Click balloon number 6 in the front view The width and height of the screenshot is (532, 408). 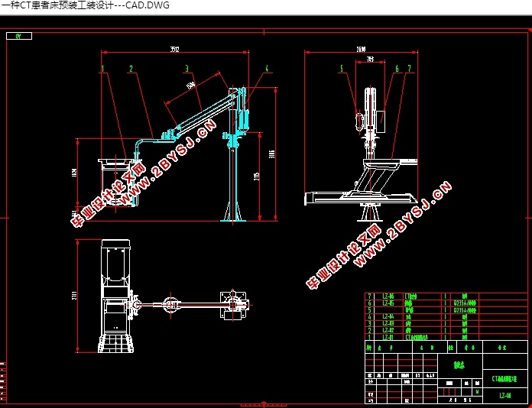(397, 69)
